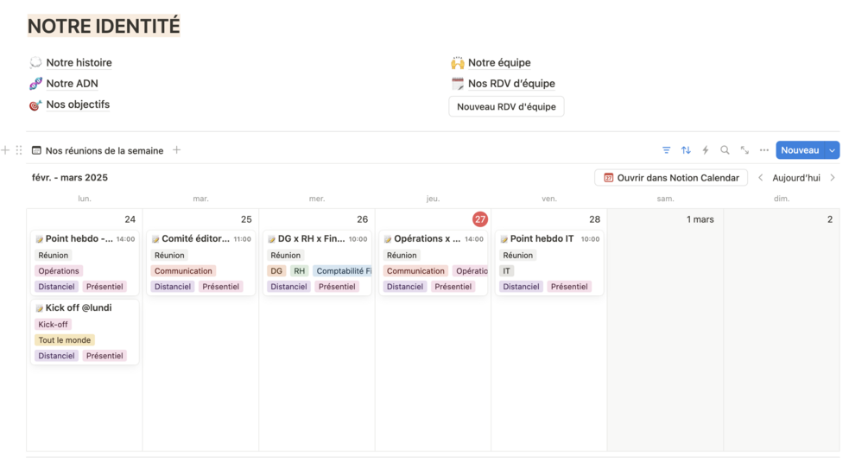Expand the Nouveau button dropdown arrow
Viewport: 868px width, 475px height.
[x=832, y=150]
